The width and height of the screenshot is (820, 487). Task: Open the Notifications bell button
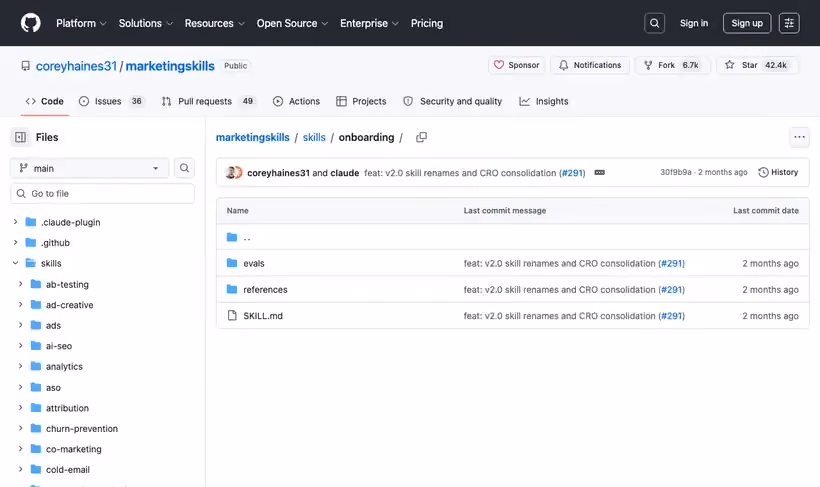pos(590,65)
